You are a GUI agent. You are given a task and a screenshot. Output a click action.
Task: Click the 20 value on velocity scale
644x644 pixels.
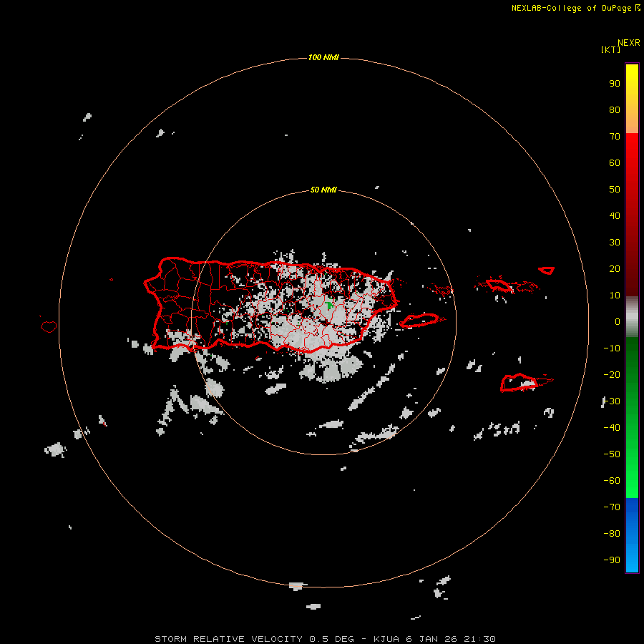[x=615, y=269]
